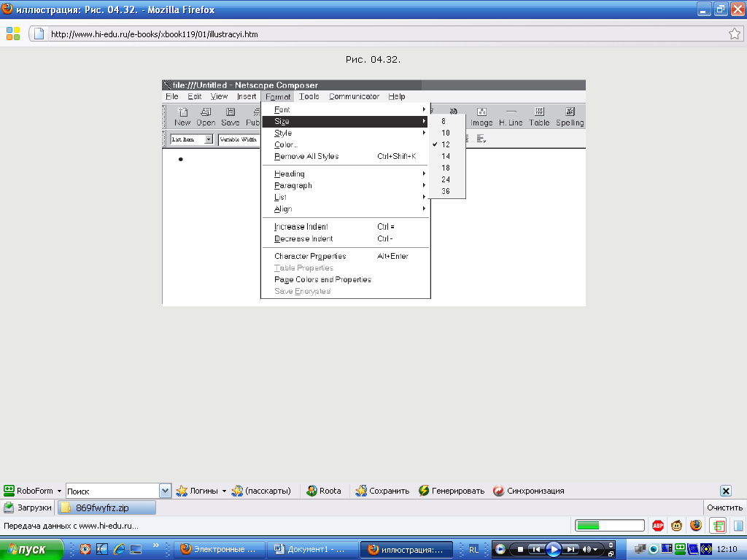Click the red-green document status bar icon
Screen dimensions: 747x560
coord(718,526)
